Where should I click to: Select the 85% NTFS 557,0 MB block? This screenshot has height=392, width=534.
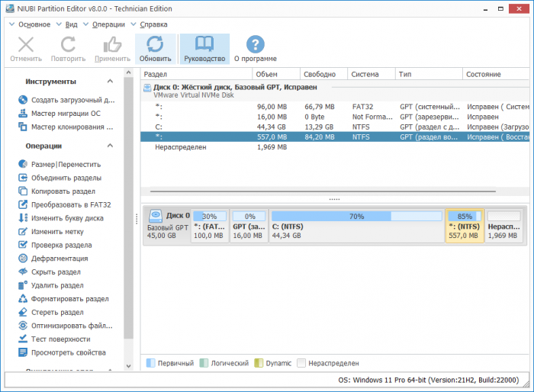[465, 226]
